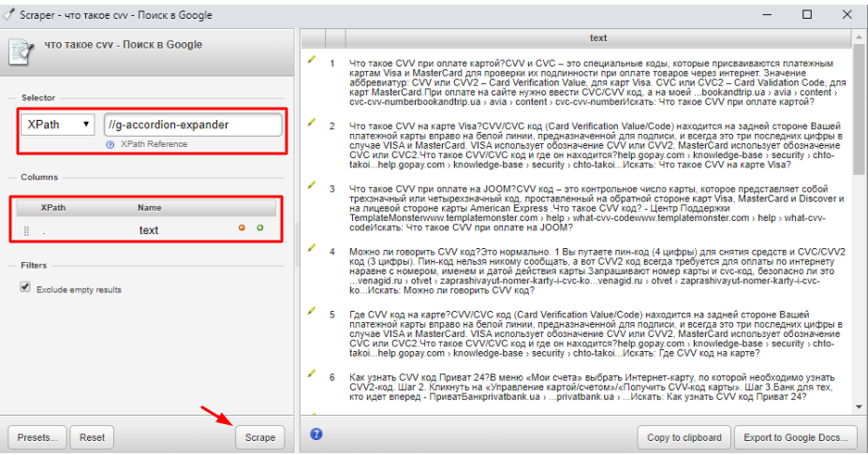Viewport: 868px width, 455px height.
Task: Click the XPath column header in Columns
Action: click(53, 208)
